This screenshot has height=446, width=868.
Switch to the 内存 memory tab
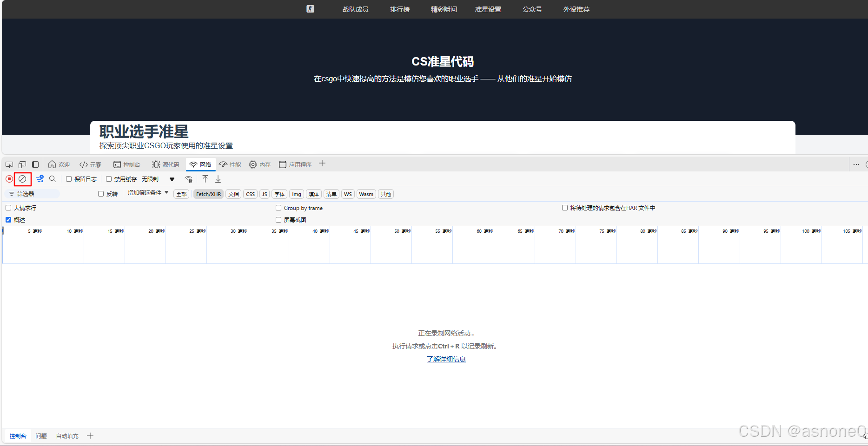(260, 164)
